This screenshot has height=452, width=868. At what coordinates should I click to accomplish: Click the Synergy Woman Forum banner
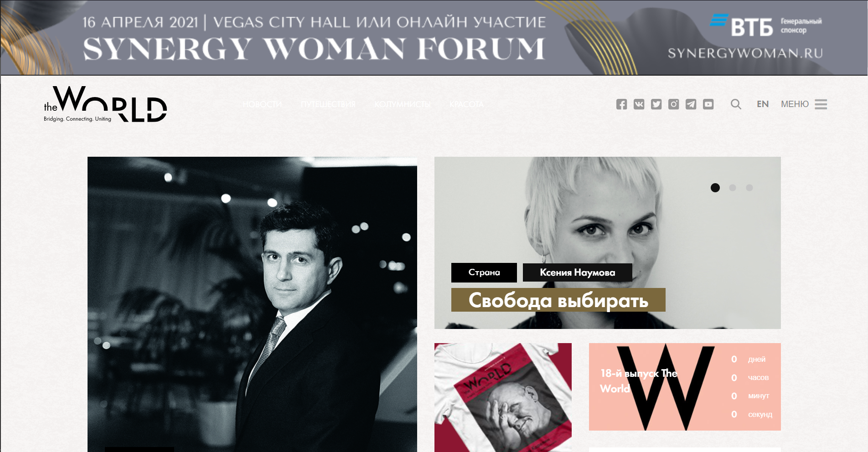pos(434,38)
